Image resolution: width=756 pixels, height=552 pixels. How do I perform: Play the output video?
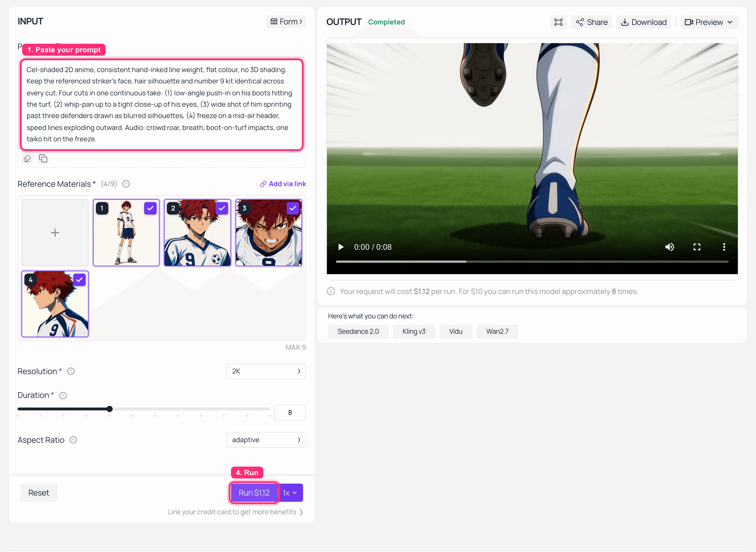tap(341, 247)
